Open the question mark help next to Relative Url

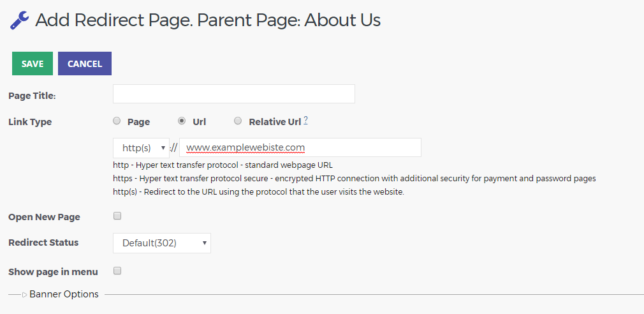(305, 121)
